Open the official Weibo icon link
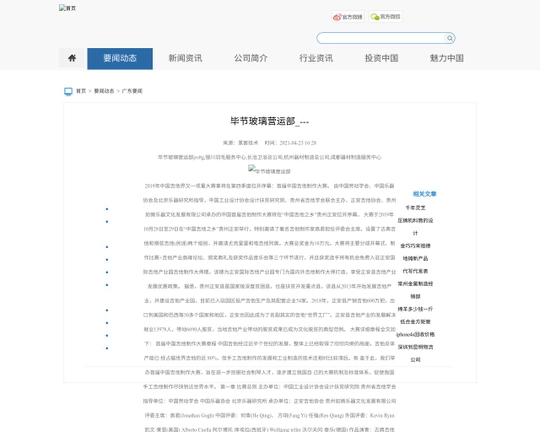Image resolution: width=540 pixels, height=432 pixels. (347, 17)
